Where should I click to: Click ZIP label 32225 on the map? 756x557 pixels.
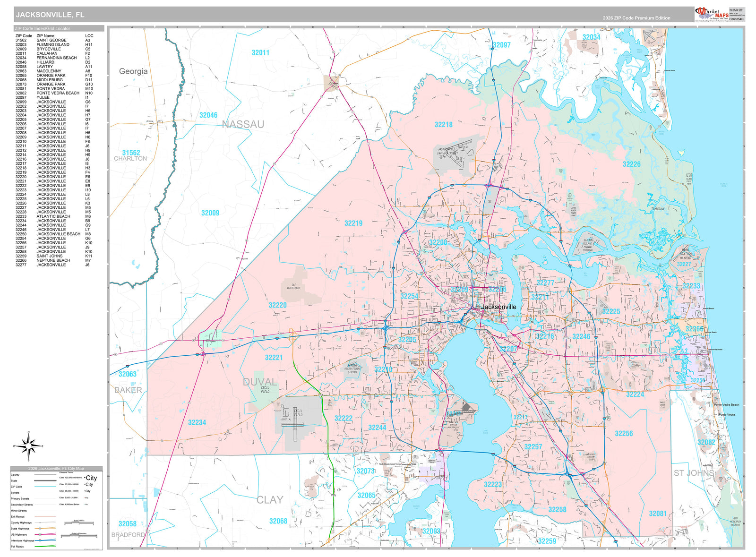pyautogui.click(x=611, y=312)
